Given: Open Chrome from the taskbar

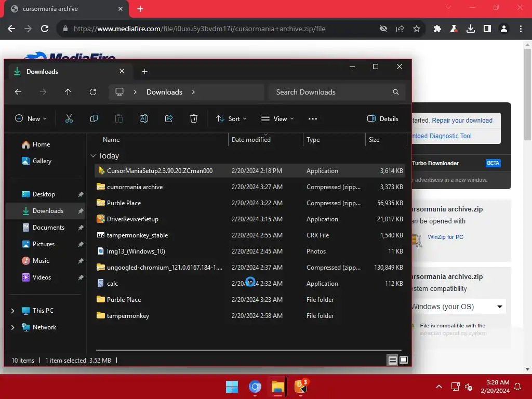Looking at the screenshot, I should [255, 387].
